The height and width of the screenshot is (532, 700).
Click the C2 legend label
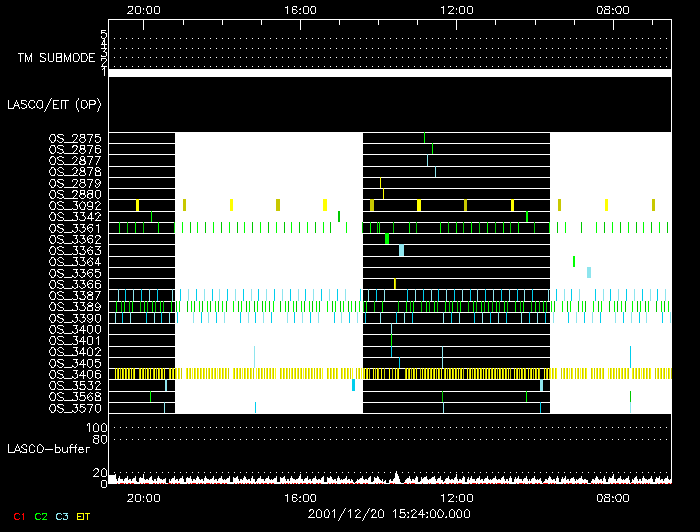(x=41, y=516)
